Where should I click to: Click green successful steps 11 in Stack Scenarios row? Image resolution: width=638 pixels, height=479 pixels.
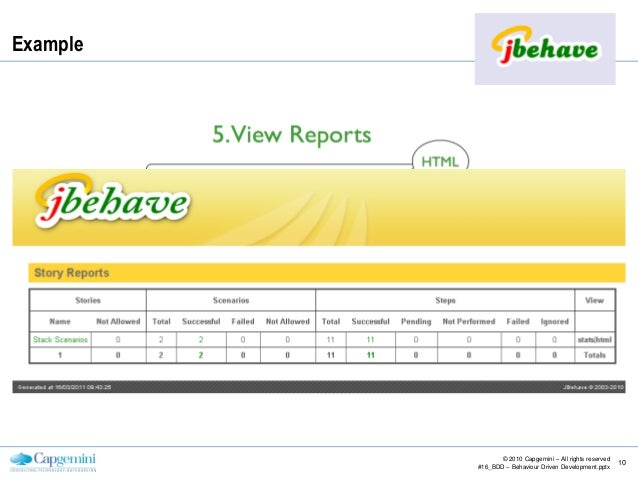coord(370,339)
